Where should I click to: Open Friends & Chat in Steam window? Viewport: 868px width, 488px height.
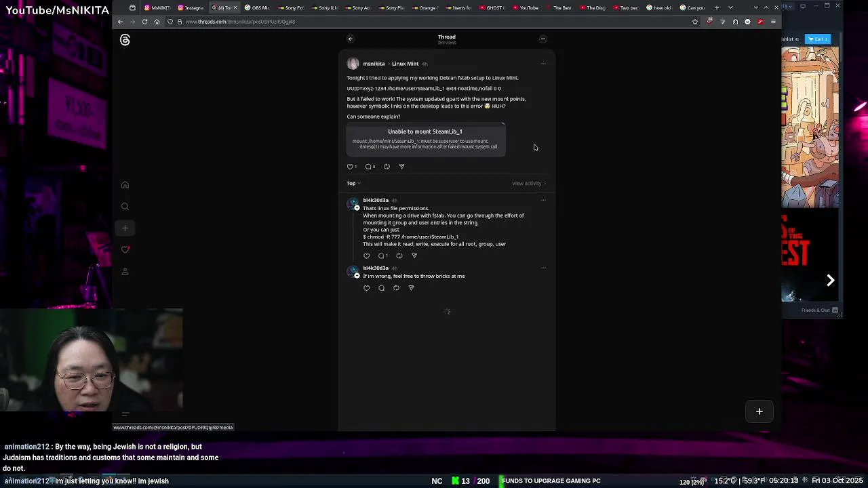point(821,310)
